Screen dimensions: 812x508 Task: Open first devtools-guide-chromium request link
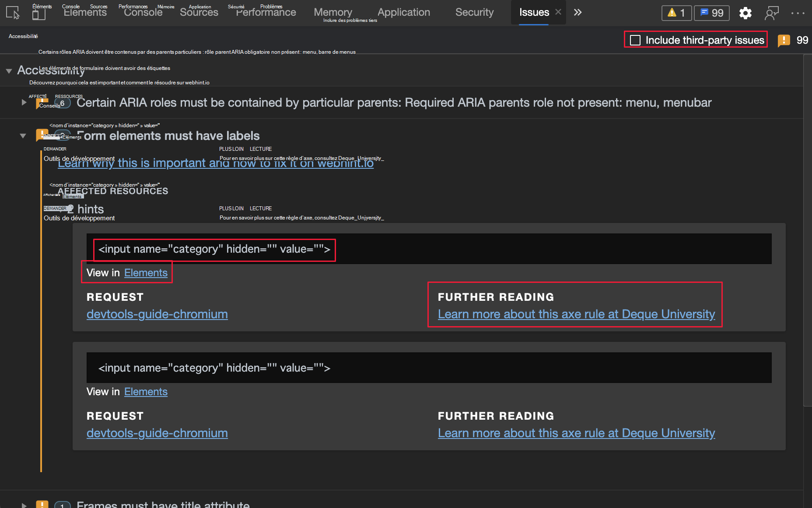tap(157, 314)
